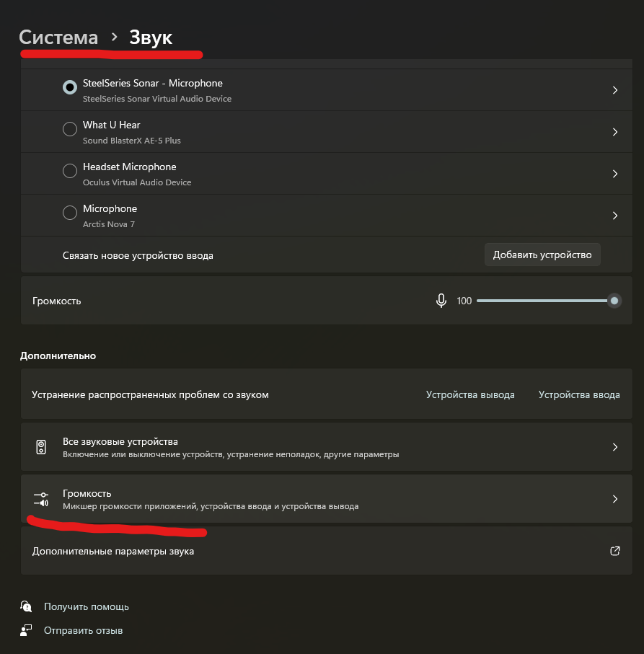
Task: Open Устройства ввода troubleshooter link
Action: pos(578,394)
